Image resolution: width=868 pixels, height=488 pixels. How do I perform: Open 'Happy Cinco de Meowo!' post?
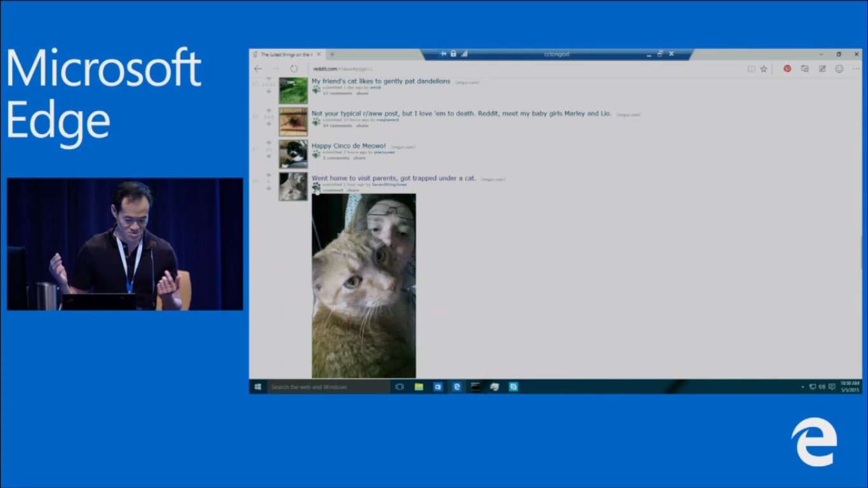348,146
